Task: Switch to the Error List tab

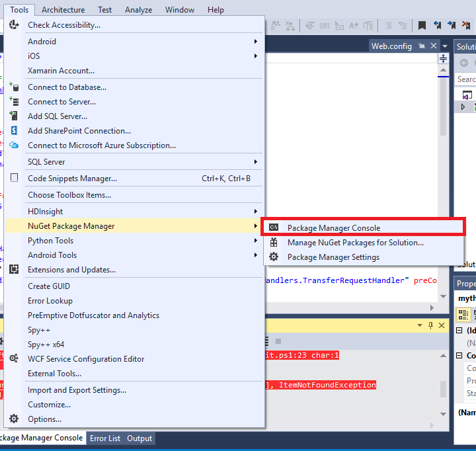Action: pos(105,438)
